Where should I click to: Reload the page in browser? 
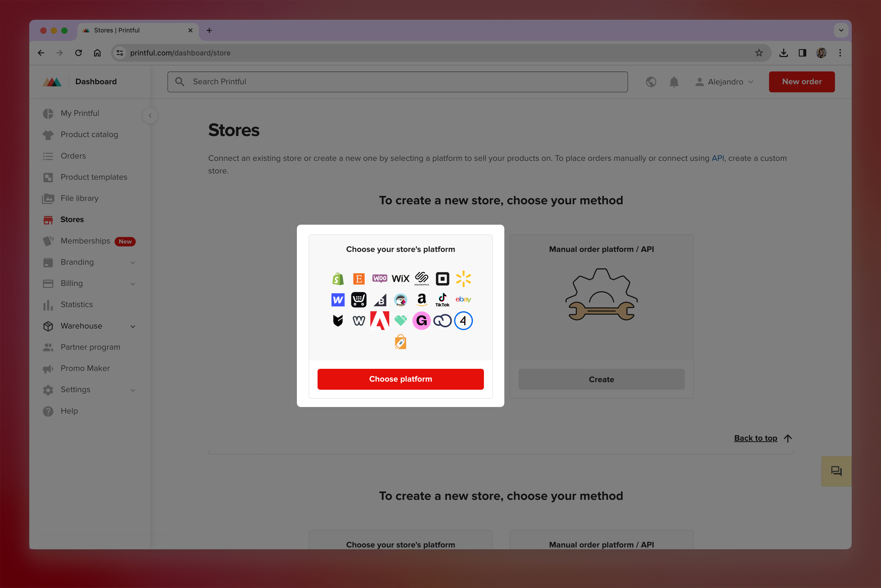78,53
